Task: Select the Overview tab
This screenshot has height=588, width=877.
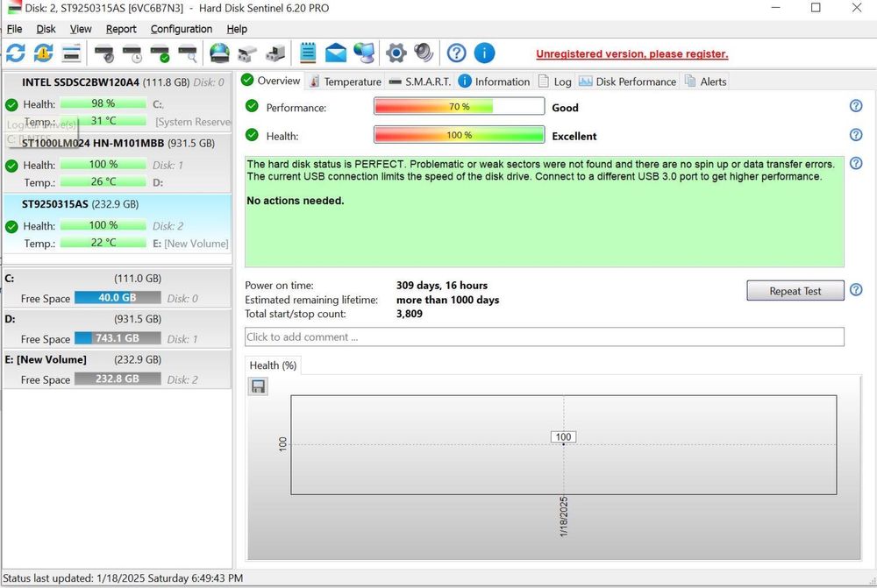Action: pos(271,81)
